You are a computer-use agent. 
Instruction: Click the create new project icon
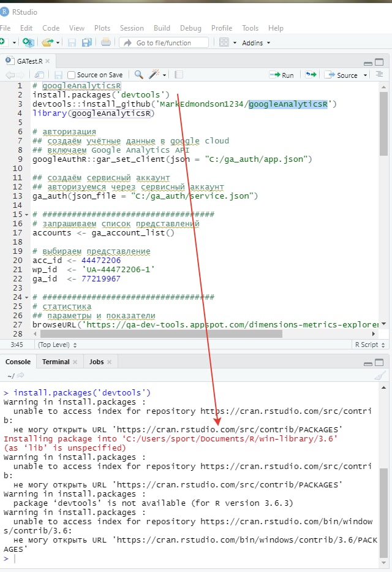click(x=28, y=42)
